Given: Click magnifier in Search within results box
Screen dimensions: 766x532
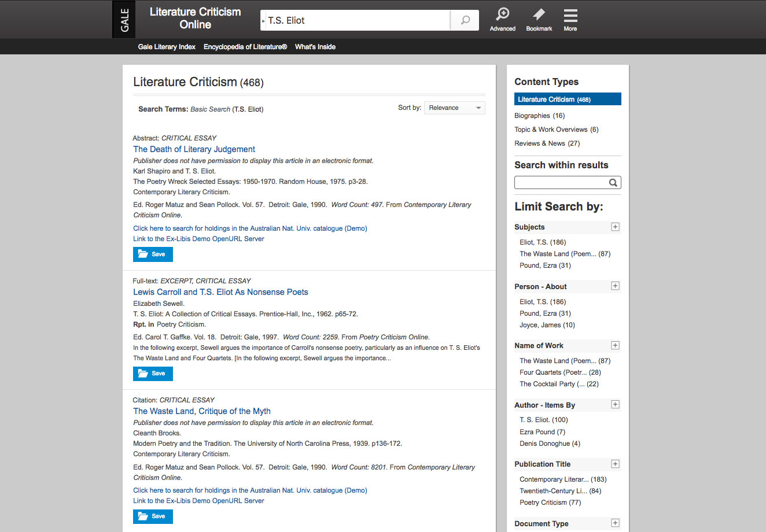Looking at the screenshot, I should tap(613, 183).
